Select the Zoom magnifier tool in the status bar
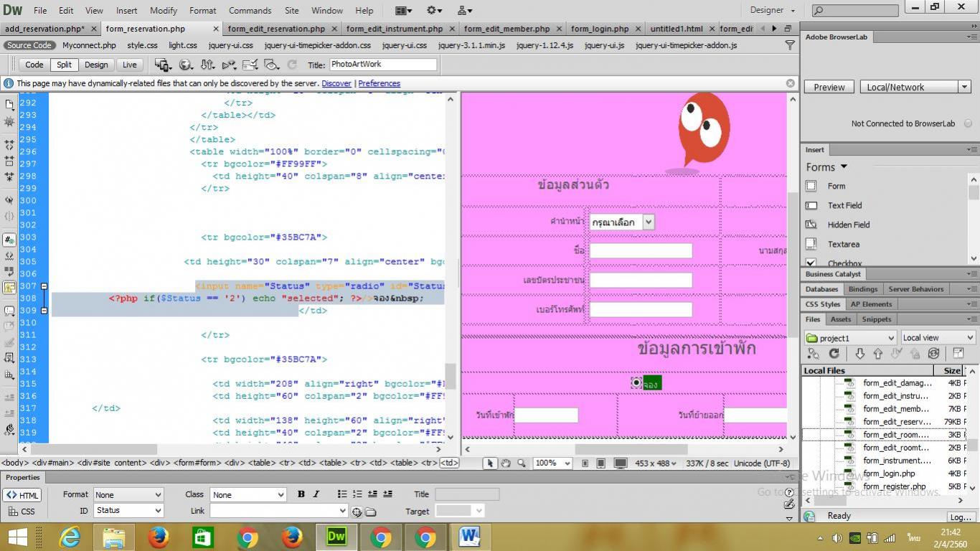Image resolution: width=980 pixels, height=551 pixels. 522,463
